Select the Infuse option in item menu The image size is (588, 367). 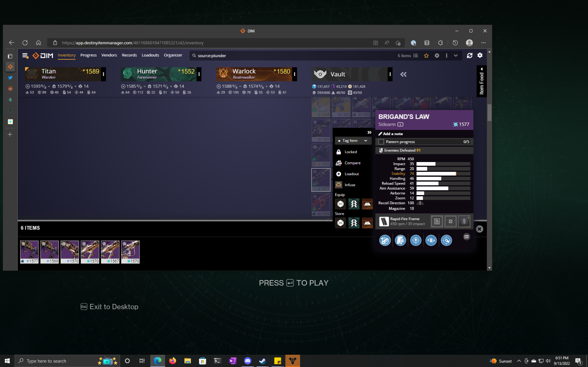click(350, 185)
